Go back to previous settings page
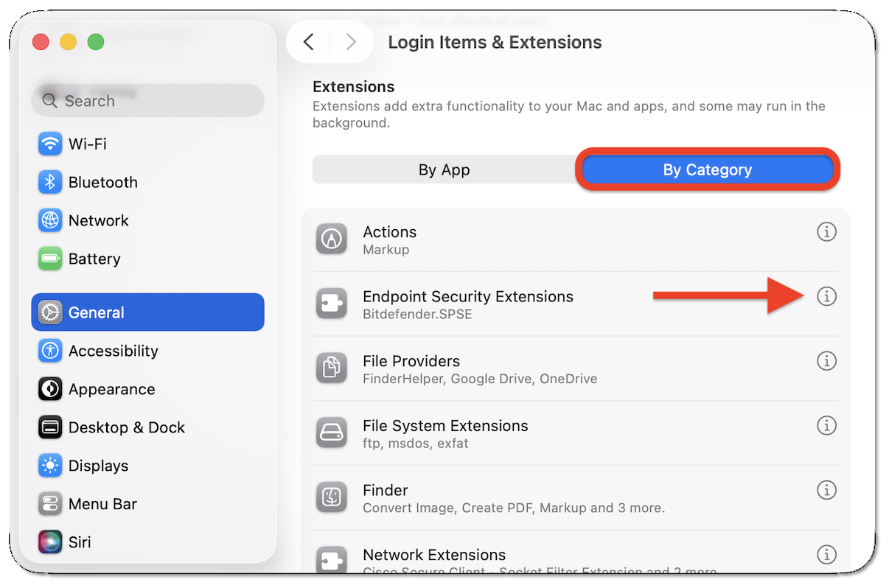The image size is (889, 588). pos(309,43)
